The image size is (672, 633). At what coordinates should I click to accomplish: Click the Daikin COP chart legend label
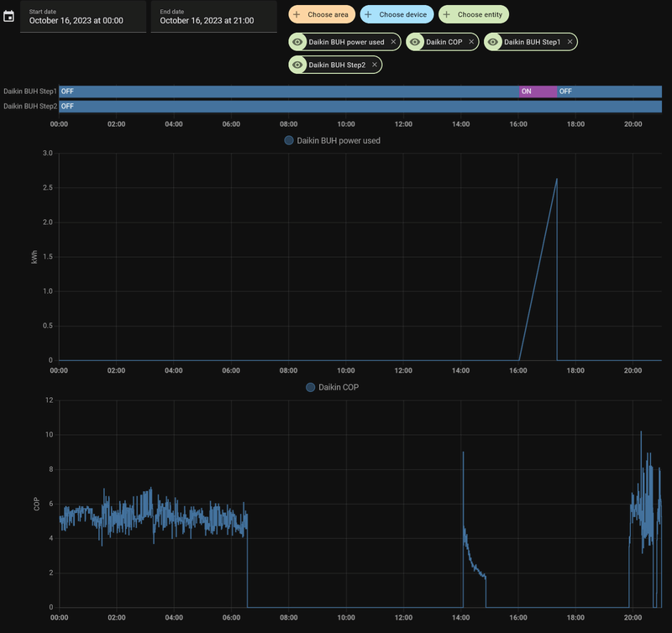339,387
